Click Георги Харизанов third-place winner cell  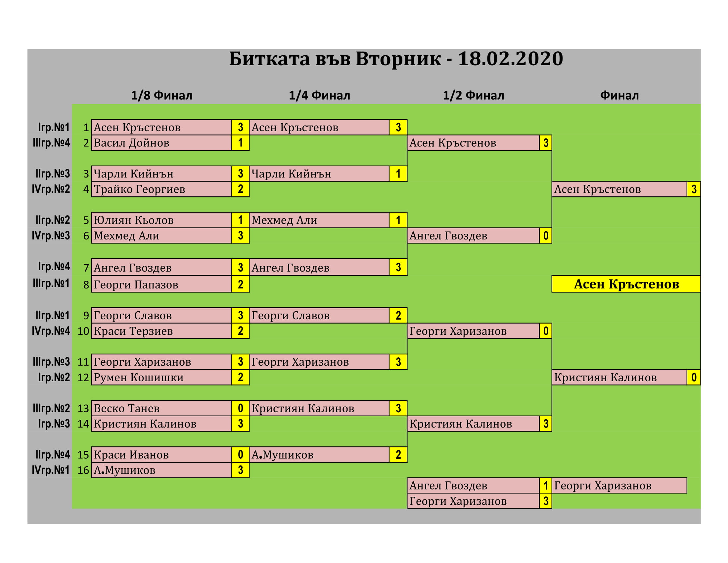pyautogui.click(x=619, y=485)
